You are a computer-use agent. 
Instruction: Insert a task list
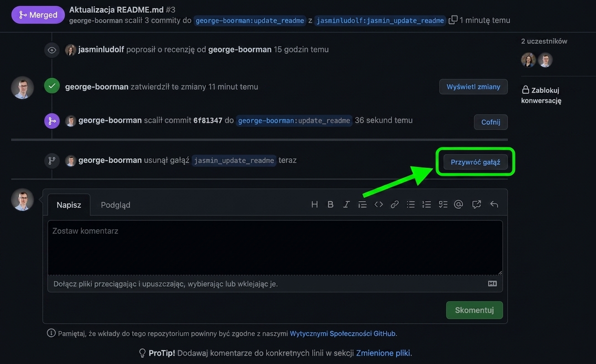click(x=443, y=204)
